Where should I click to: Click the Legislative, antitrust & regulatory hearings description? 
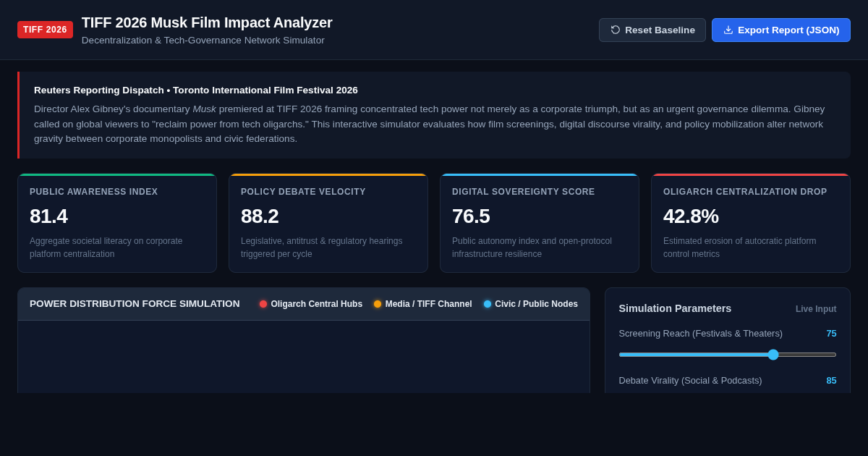point(322,248)
